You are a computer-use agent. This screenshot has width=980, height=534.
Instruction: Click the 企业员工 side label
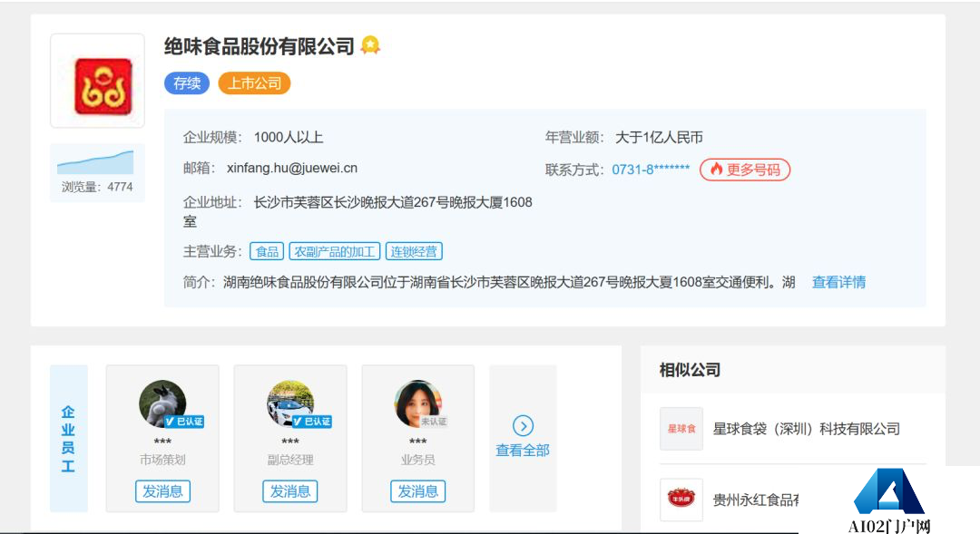click(x=68, y=439)
